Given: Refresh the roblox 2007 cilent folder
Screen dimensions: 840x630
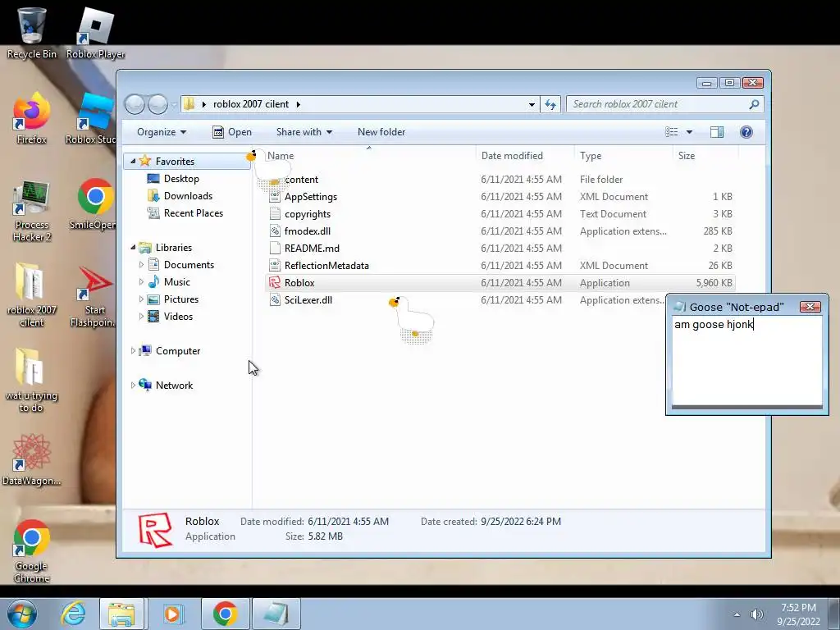Looking at the screenshot, I should (550, 104).
